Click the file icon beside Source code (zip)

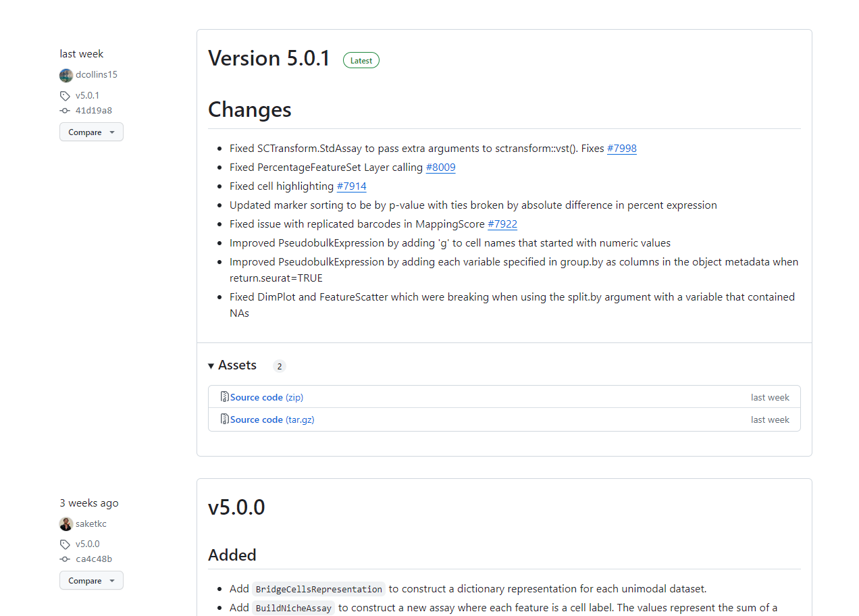tap(224, 396)
